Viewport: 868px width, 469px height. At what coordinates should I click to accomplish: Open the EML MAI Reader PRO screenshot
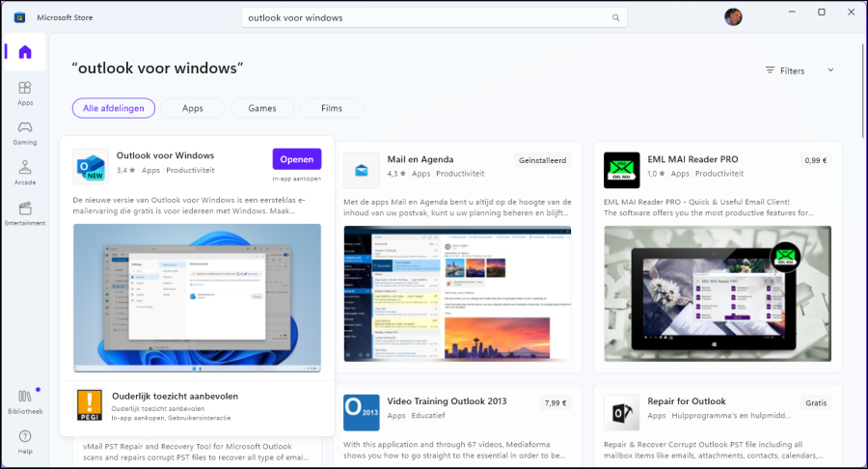[718, 293]
